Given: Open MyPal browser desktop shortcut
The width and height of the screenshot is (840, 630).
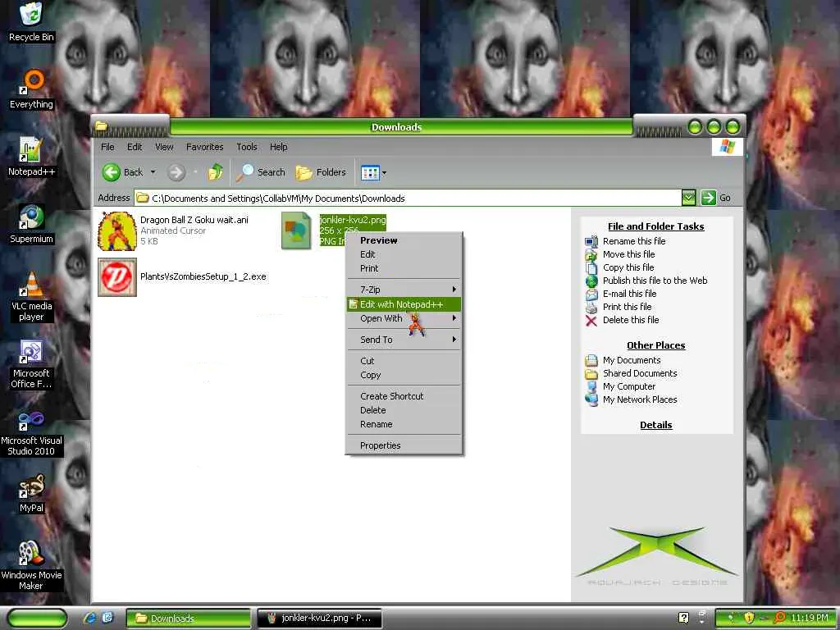Looking at the screenshot, I should click(31, 493).
